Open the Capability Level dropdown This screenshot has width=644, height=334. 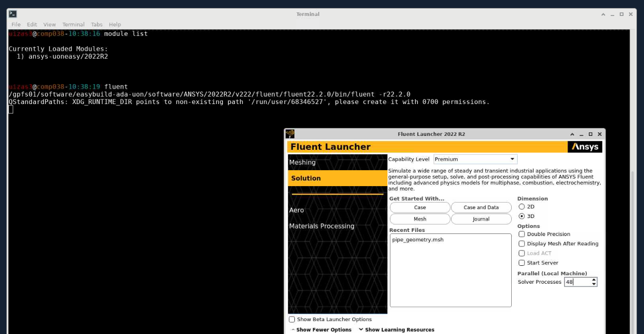coord(475,159)
